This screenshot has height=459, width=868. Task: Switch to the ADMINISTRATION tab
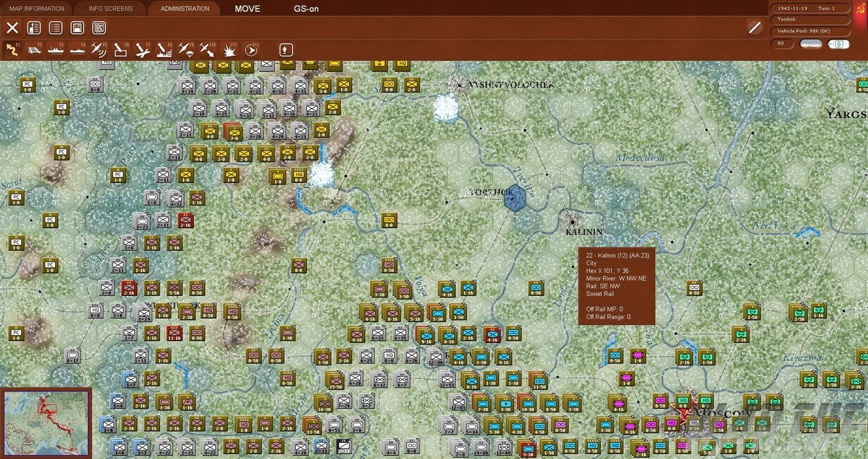click(185, 9)
